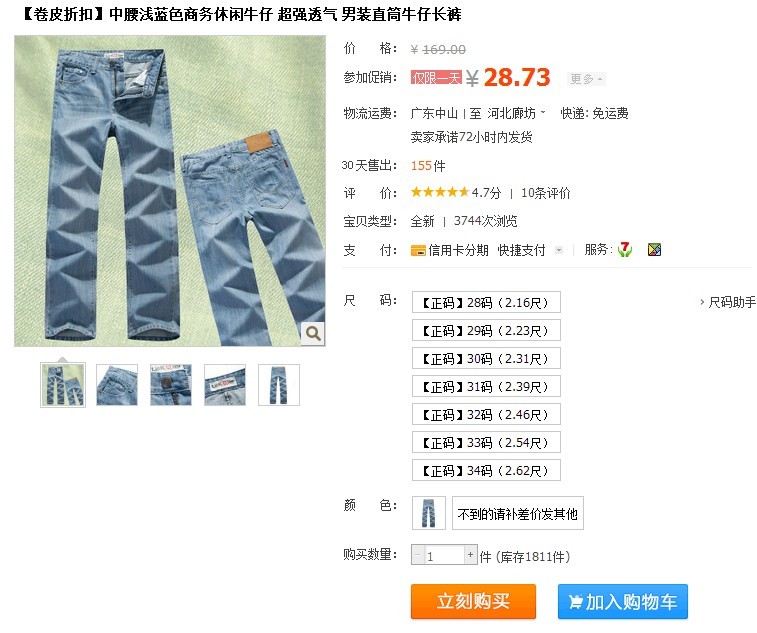Decrease purchase quantity with minus button
The image size is (757, 633).
click(x=418, y=554)
